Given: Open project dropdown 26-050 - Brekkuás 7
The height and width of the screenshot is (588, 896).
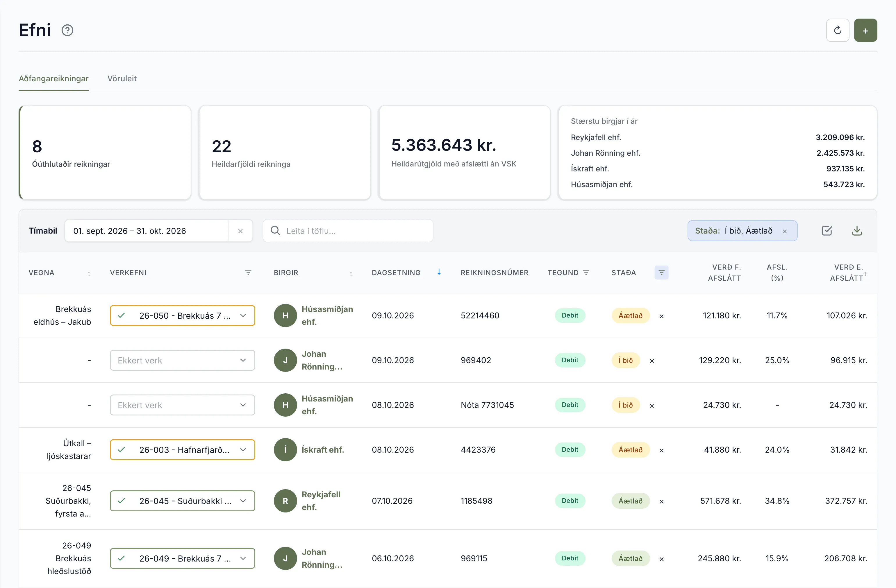Looking at the screenshot, I should (x=182, y=315).
